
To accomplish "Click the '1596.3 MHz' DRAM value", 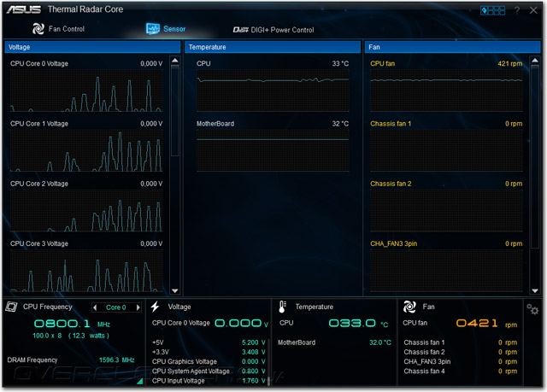I will point(117,360).
